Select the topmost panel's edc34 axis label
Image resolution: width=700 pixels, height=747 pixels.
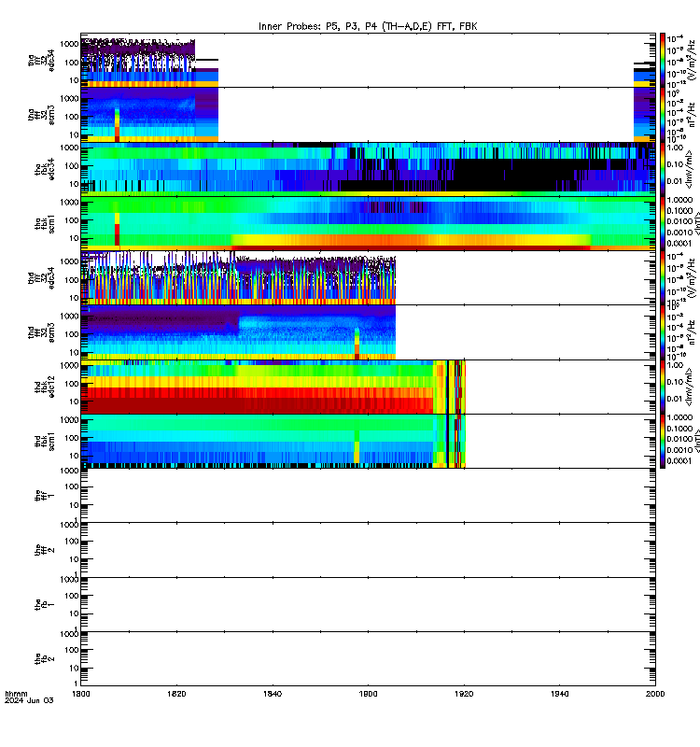coord(52,61)
